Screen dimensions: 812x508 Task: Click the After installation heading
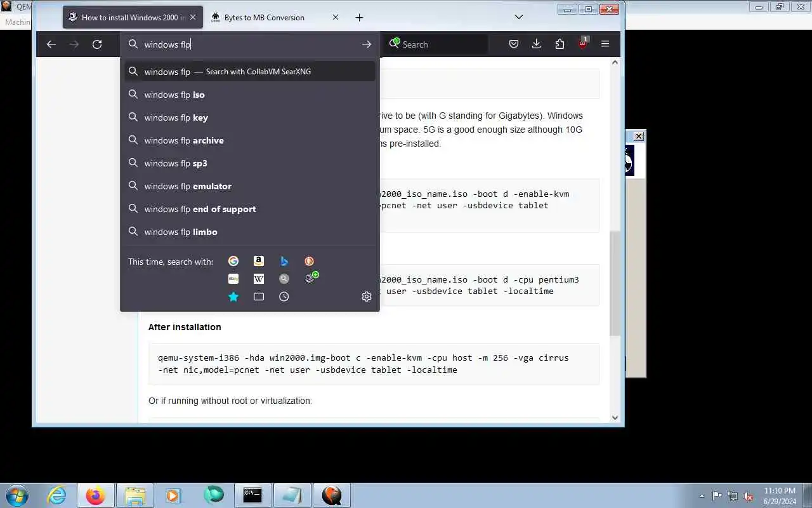pos(185,327)
